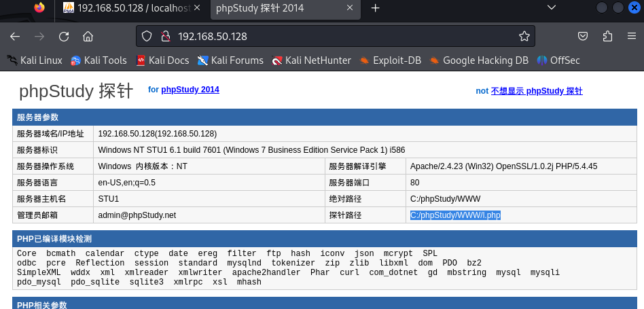Click the en-US,en;q=0.5 language value
This screenshot has width=644, height=309.
[x=127, y=183]
